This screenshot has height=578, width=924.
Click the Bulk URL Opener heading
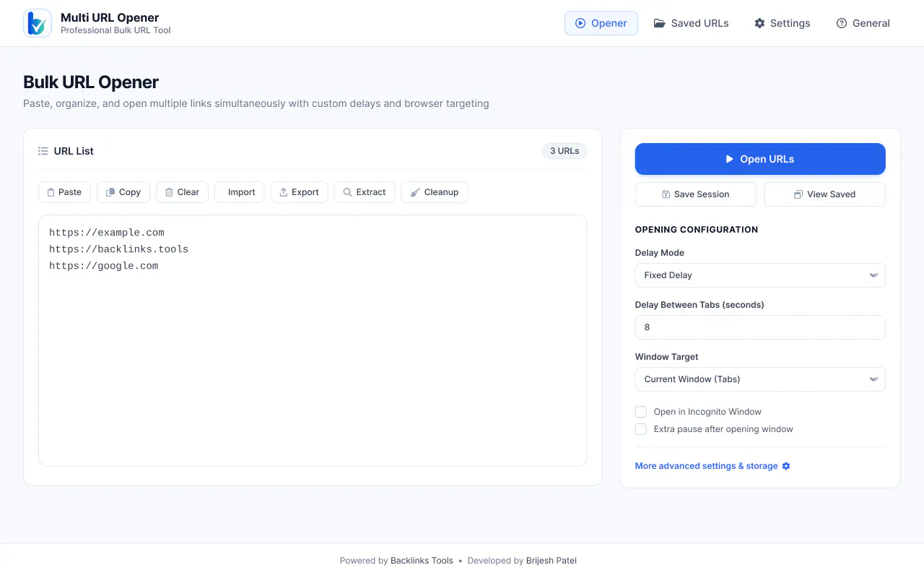point(91,82)
